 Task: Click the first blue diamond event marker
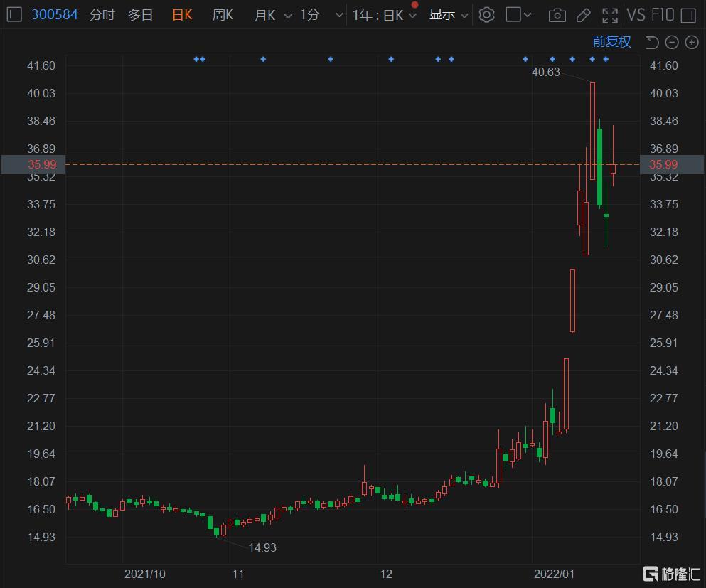coord(196,59)
